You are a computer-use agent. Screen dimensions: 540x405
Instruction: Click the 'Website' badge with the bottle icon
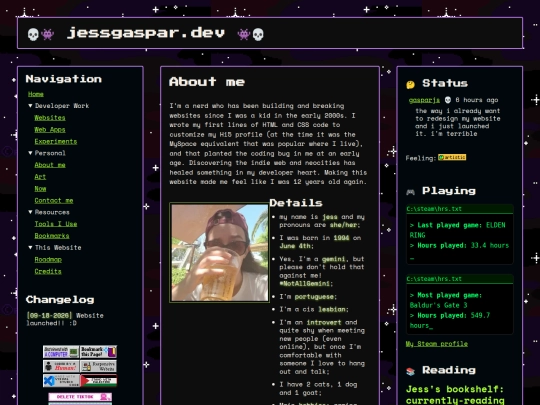click(x=98, y=366)
